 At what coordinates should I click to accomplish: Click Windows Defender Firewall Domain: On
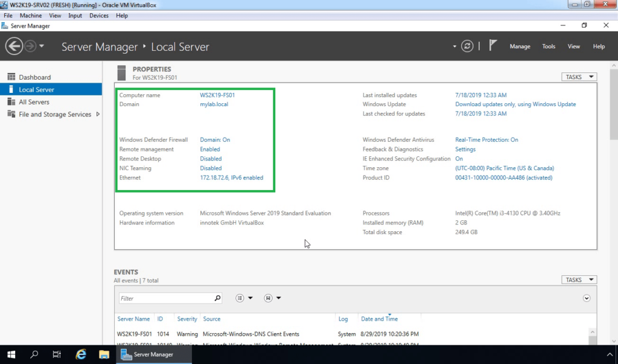215,139
